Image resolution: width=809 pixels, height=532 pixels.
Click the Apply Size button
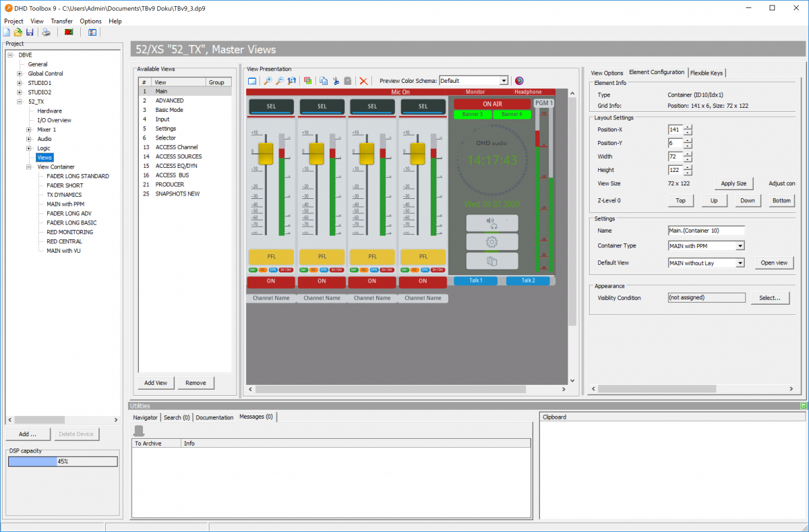(x=733, y=183)
